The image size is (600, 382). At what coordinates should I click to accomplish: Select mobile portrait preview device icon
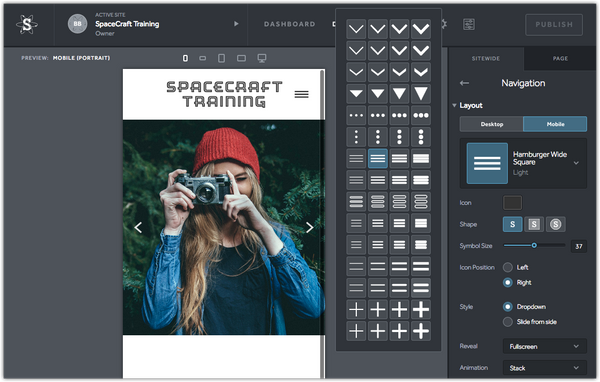tap(185, 58)
